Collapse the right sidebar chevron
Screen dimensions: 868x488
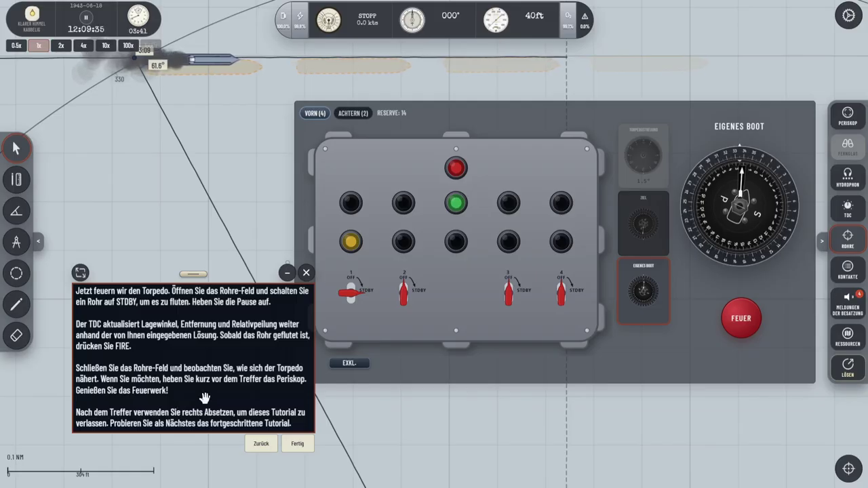coord(822,241)
